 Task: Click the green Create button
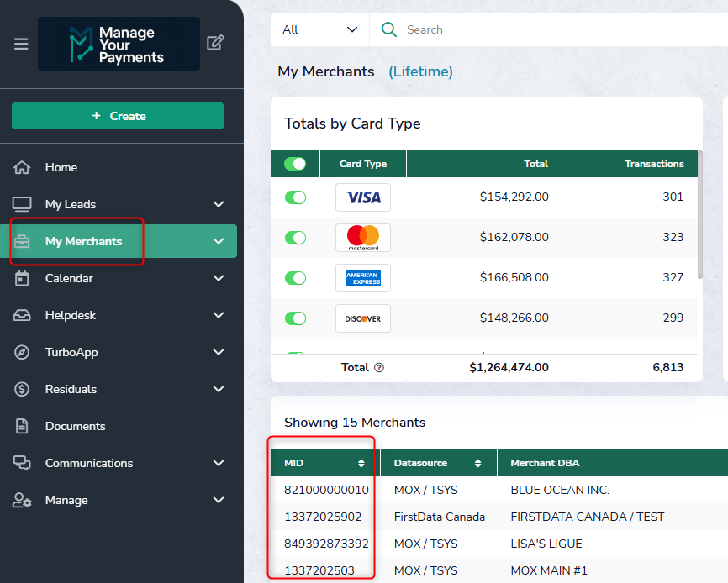[x=118, y=116]
